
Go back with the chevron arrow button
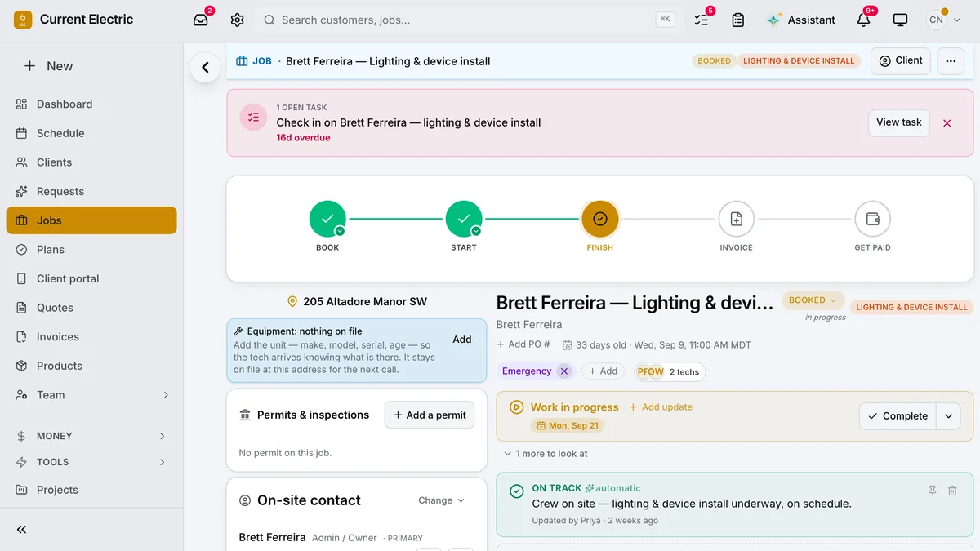(x=205, y=68)
